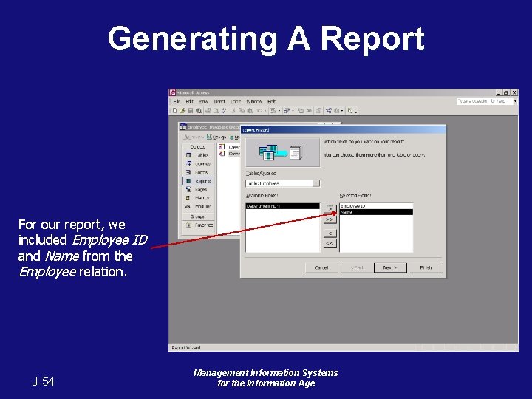Click the < Back button

(357, 267)
